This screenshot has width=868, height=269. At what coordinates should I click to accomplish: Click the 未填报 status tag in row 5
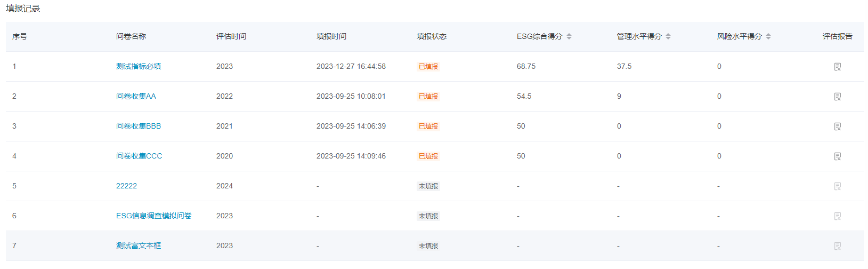pos(428,186)
